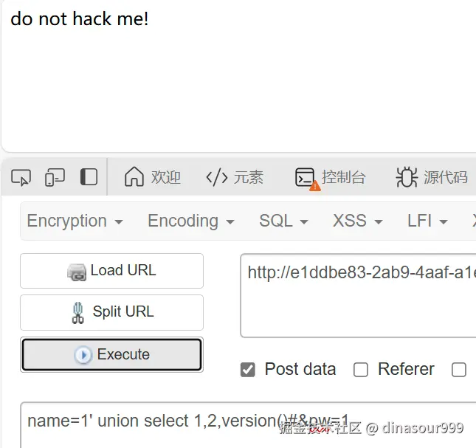
Task: Enable the Referer checkbox
Action: [361, 370]
